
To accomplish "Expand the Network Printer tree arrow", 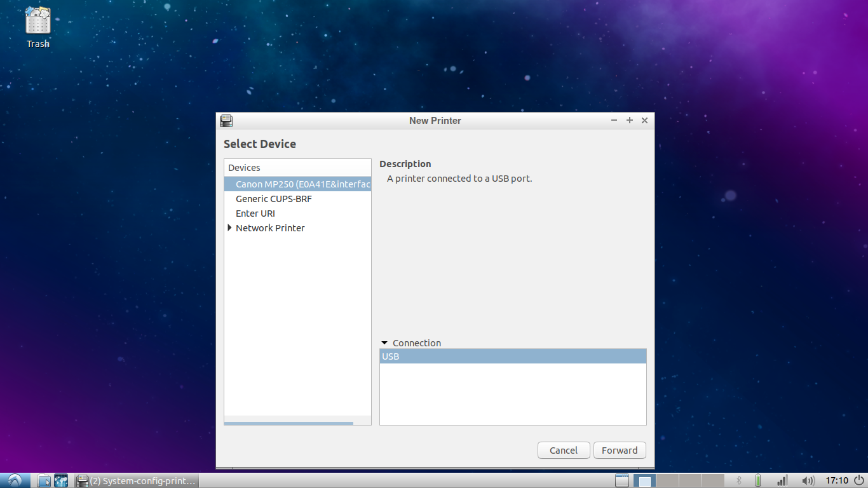I will click(x=229, y=227).
